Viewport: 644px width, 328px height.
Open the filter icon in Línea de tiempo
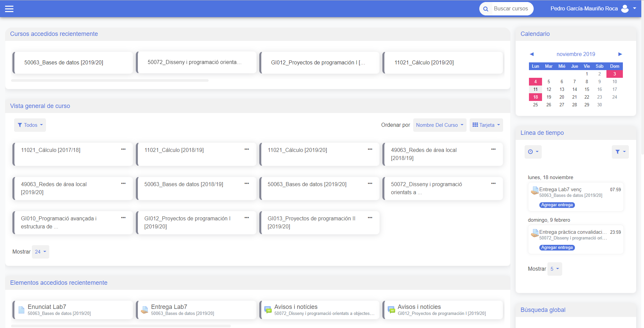tap(620, 152)
